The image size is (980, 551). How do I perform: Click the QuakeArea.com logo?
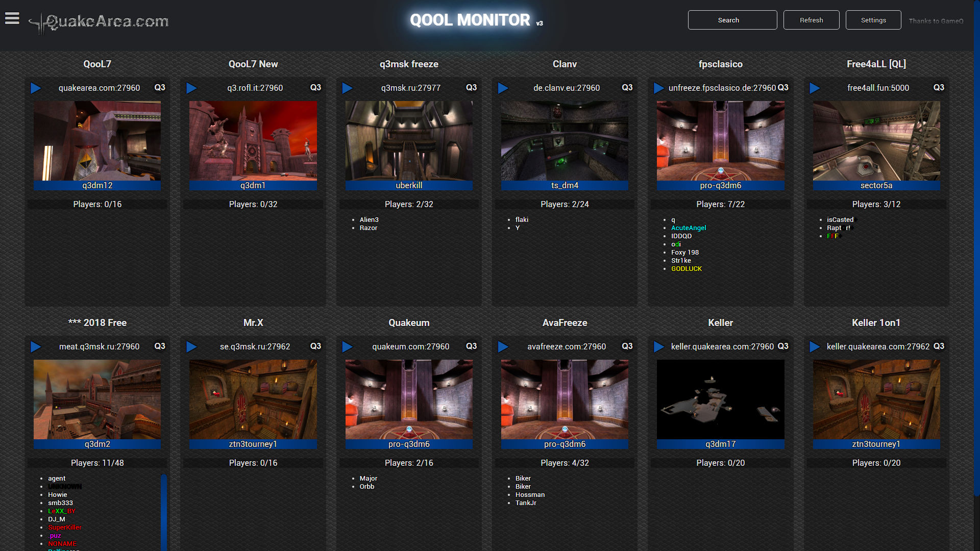tap(99, 22)
